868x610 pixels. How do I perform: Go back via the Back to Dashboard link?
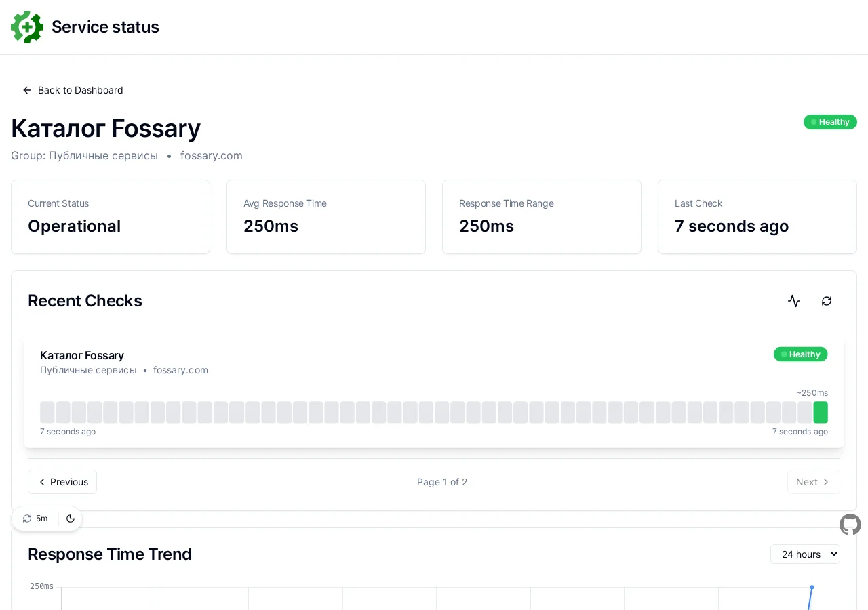pyautogui.click(x=73, y=90)
